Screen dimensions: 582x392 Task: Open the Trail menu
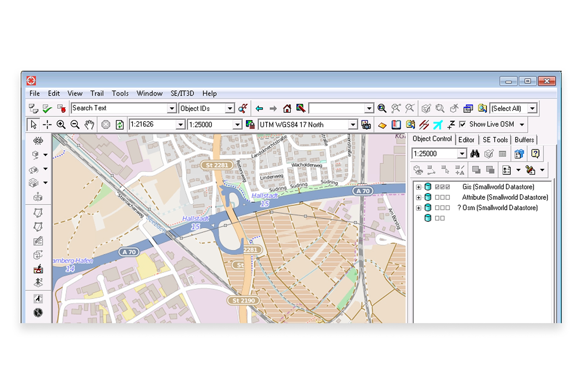tap(97, 93)
